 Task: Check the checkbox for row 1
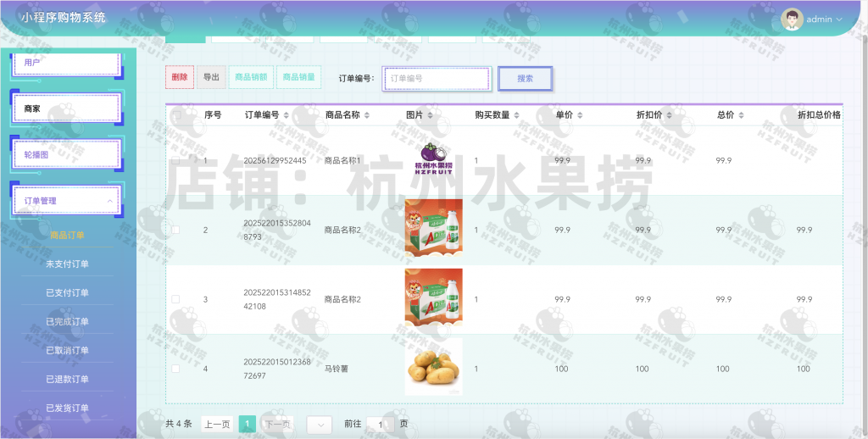175,160
